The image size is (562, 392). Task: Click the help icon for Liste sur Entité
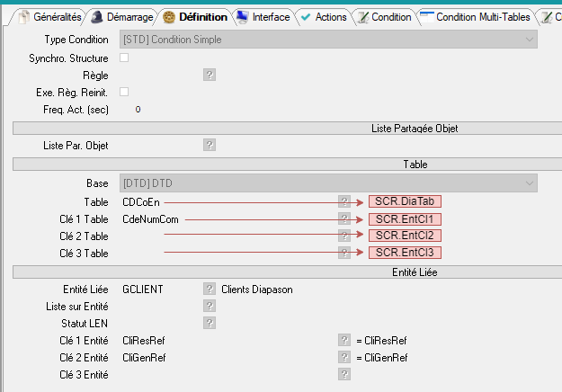pyautogui.click(x=210, y=306)
